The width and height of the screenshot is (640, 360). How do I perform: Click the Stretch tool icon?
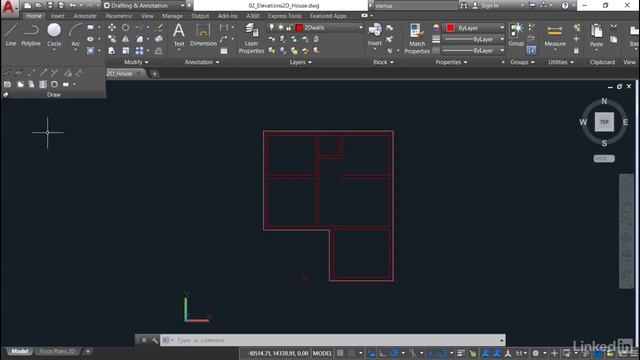coord(111,51)
